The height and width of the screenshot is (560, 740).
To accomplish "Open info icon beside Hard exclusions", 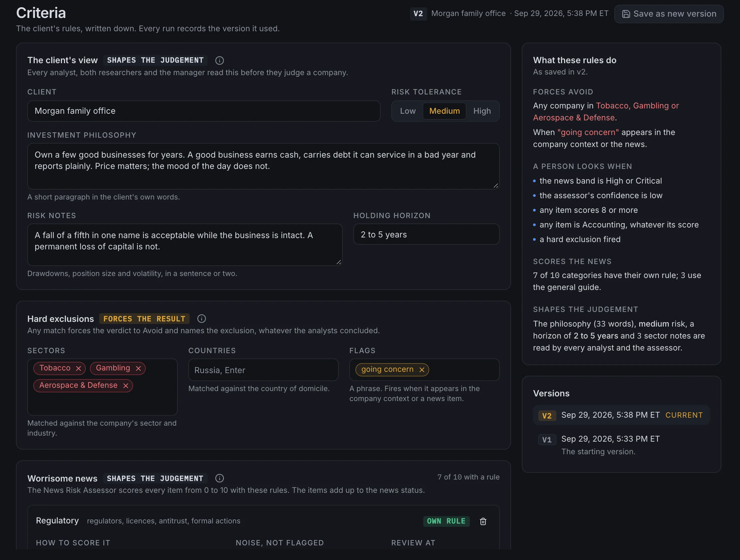I will (x=201, y=319).
